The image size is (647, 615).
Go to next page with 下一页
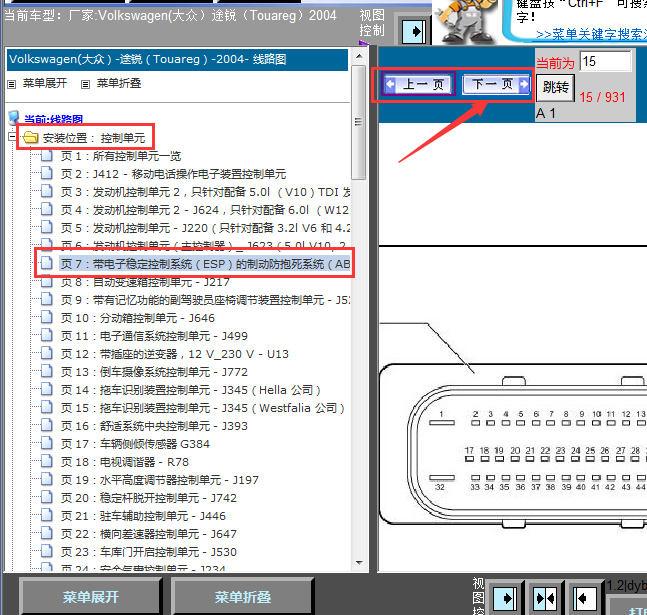pyautogui.click(x=496, y=84)
